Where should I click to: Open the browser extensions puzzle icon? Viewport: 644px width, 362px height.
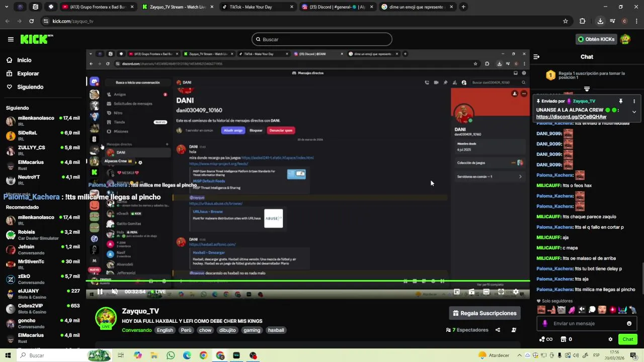(583, 21)
